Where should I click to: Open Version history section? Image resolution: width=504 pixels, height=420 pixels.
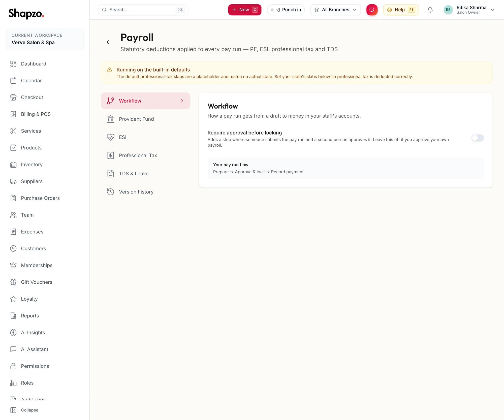[145, 192]
